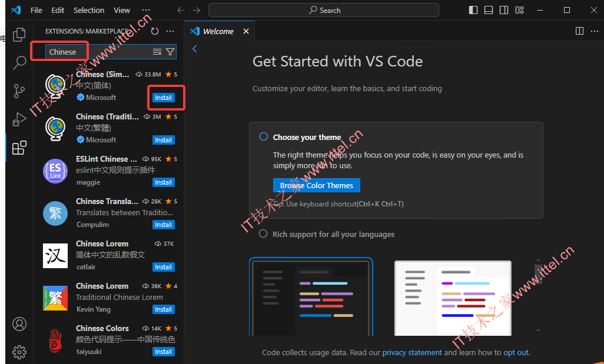
Task: Toggle the primary side bar layout icon
Action: coord(473,11)
